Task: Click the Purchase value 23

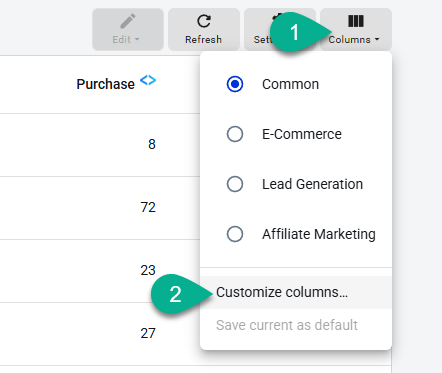Action: click(x=148, y=270)
